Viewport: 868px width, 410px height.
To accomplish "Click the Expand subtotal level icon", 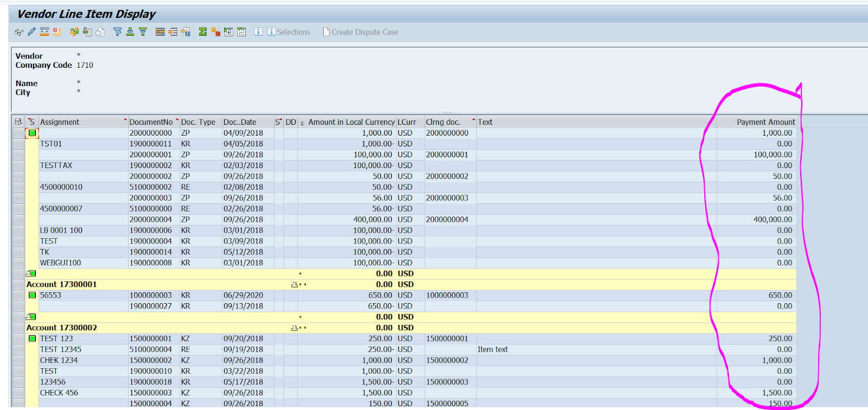I will tap(228, 32).
